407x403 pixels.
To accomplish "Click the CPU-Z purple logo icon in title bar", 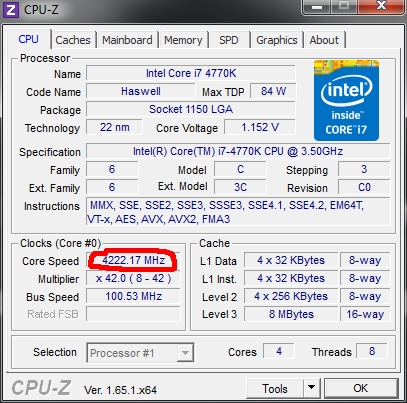I will click(x=10, y=10).
